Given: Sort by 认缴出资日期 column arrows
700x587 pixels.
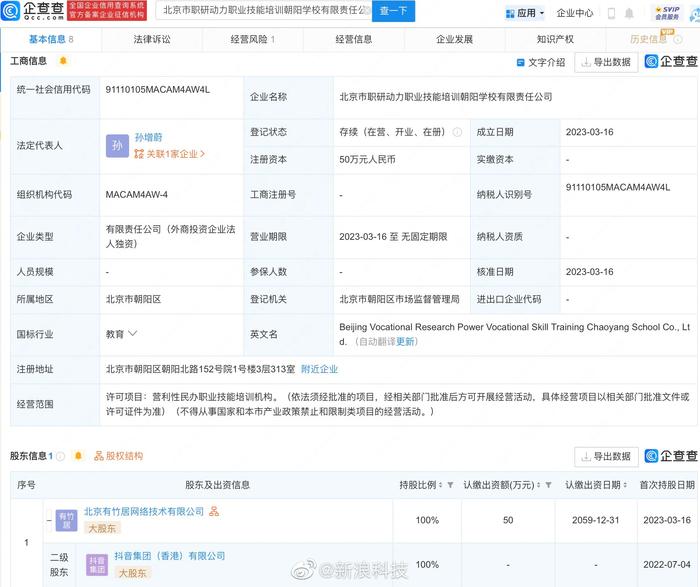Looking at the screenshot, I should [x=625, y=485].
